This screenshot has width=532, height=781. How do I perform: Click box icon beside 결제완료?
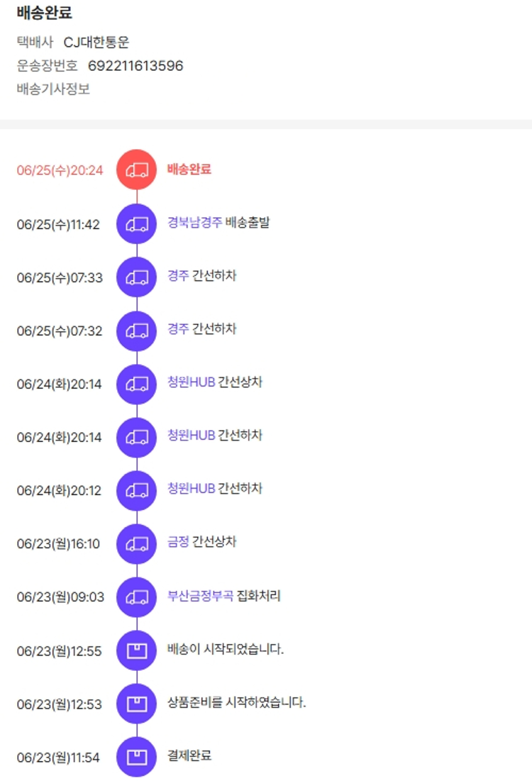tap(136, 757)
